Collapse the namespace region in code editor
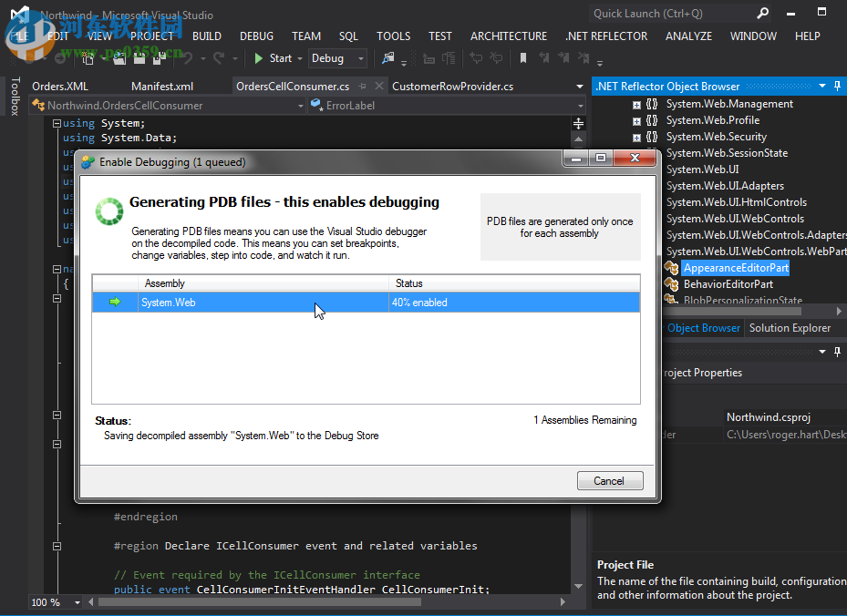Image resolution: width=847 pixels, height=616 pixels. (x=57, y=268)
